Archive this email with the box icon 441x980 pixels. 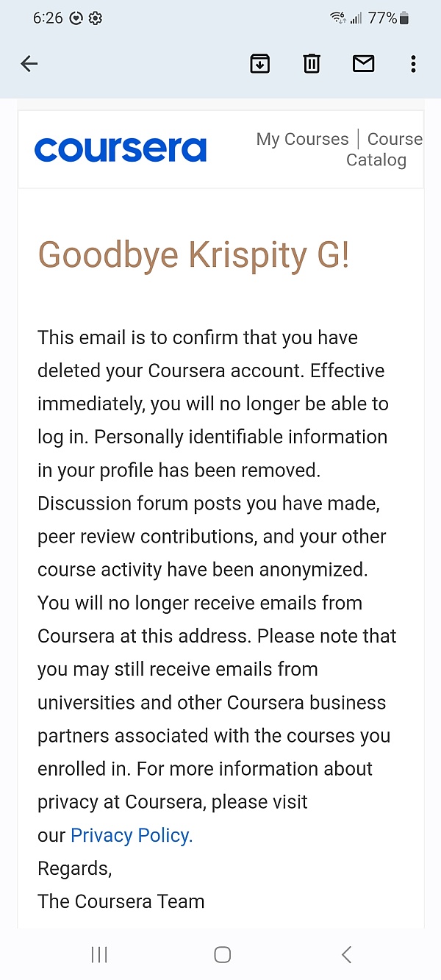tap(259, 64)
